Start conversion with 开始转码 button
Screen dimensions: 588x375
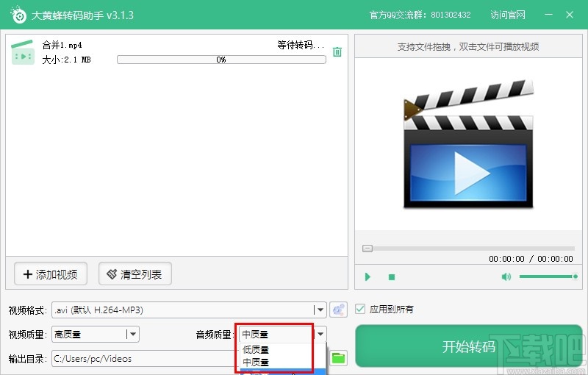point(469,346)
